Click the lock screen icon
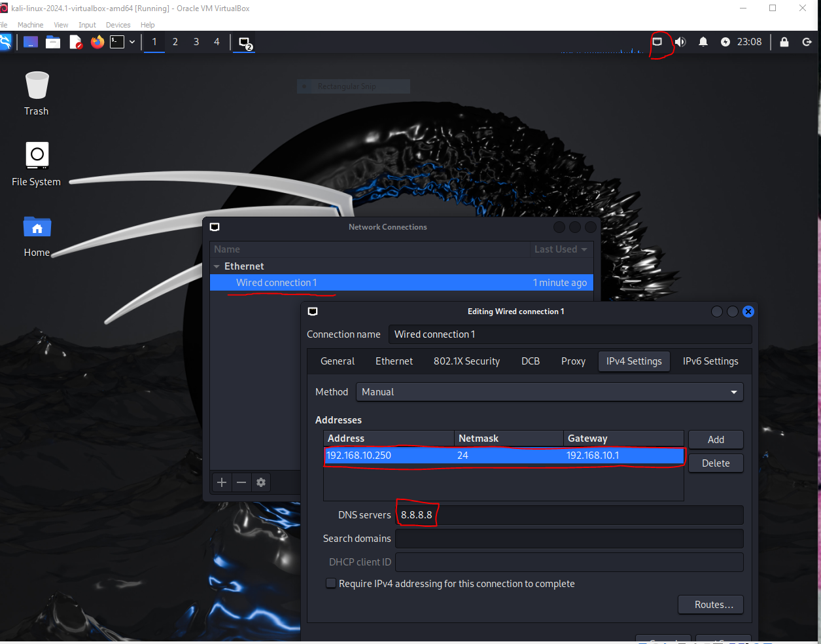This screenshot has width=821, height=644. pyautogui.click(x=784, y=42)
